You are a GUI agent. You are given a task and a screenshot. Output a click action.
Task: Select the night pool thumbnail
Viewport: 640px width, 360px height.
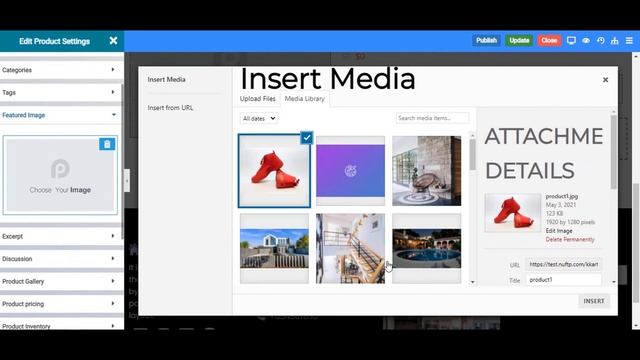point(427,248)
